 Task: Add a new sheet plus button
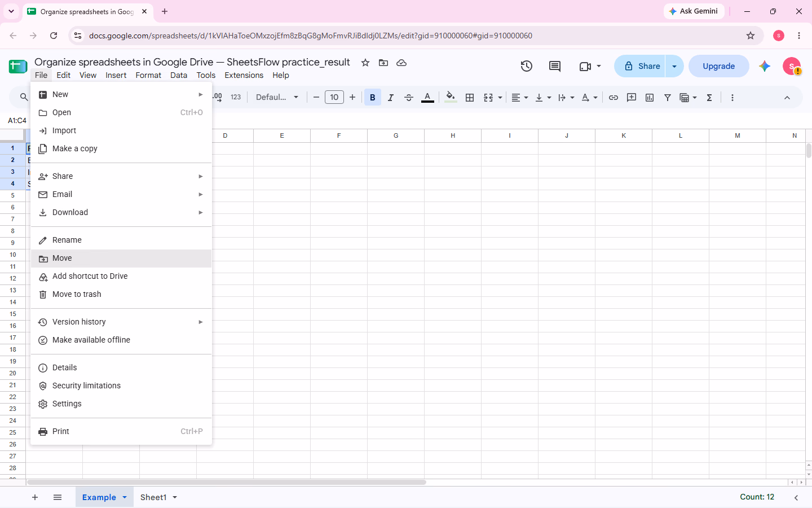click(35, 497)
